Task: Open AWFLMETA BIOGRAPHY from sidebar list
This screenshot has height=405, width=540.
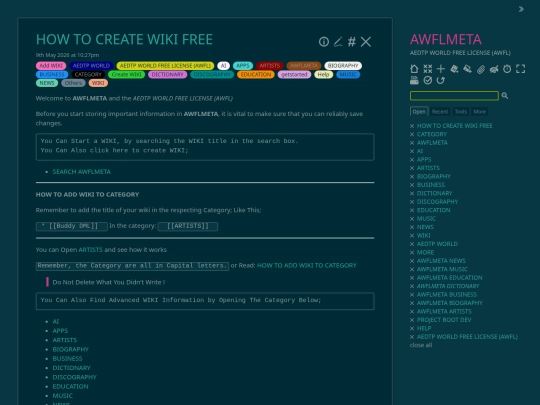Action: pyautogui.click(x=450, y=303)
